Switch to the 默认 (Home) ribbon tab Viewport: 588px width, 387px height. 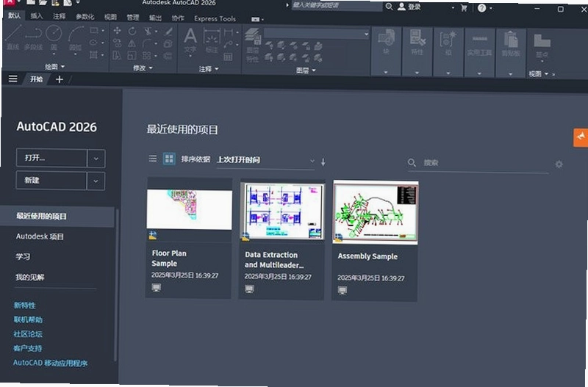[x=14, y=15]
